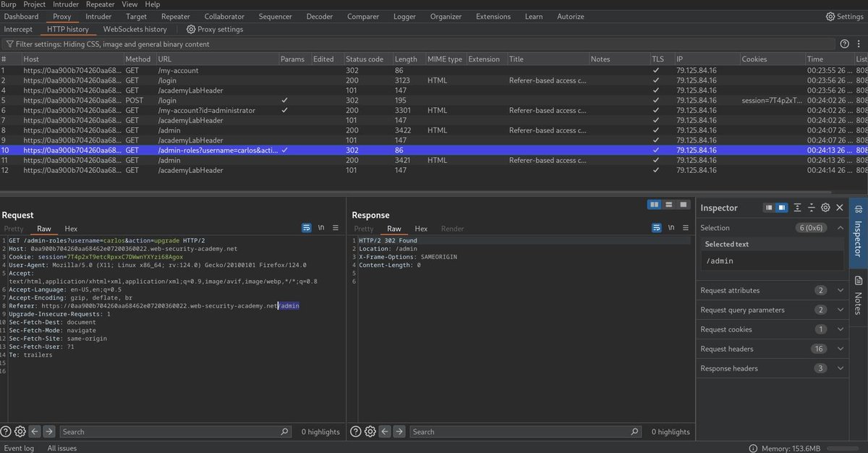Expand all Inspector sections

coord(797,208)
